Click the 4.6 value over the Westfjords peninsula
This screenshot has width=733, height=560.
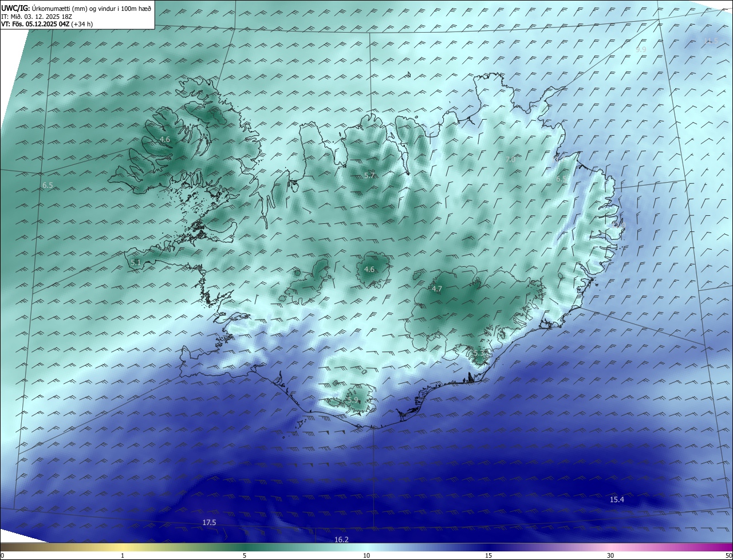[x=165, y=140]
